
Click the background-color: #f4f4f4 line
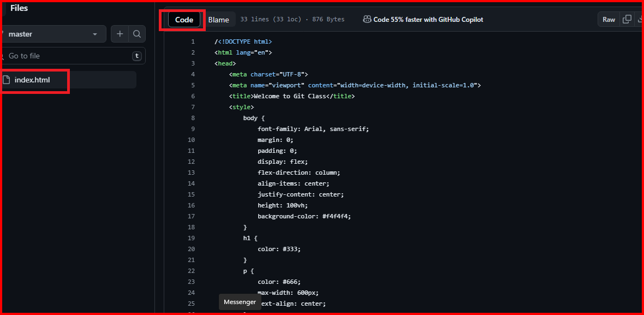click(x=305, y=216)
